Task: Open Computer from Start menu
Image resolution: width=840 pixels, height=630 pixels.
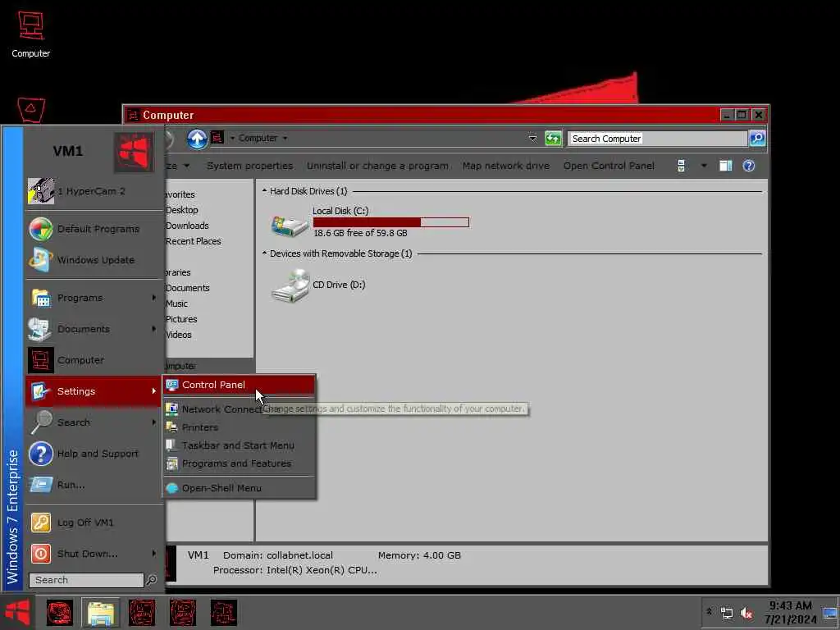Action: [94, 360]
